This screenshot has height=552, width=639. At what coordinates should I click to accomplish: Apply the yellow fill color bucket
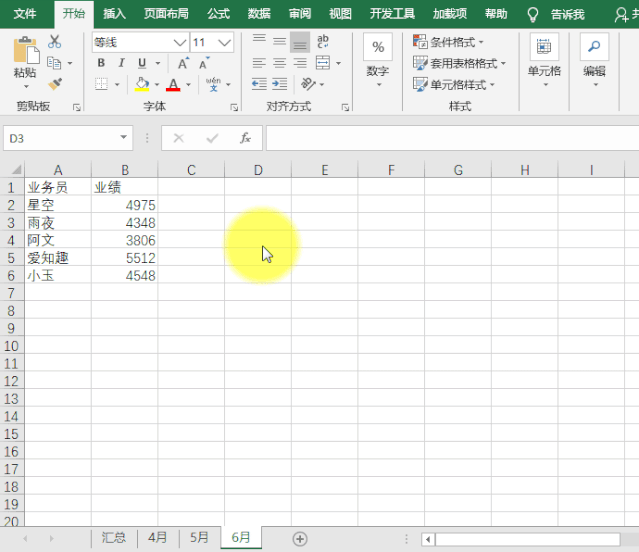point(142,84)
